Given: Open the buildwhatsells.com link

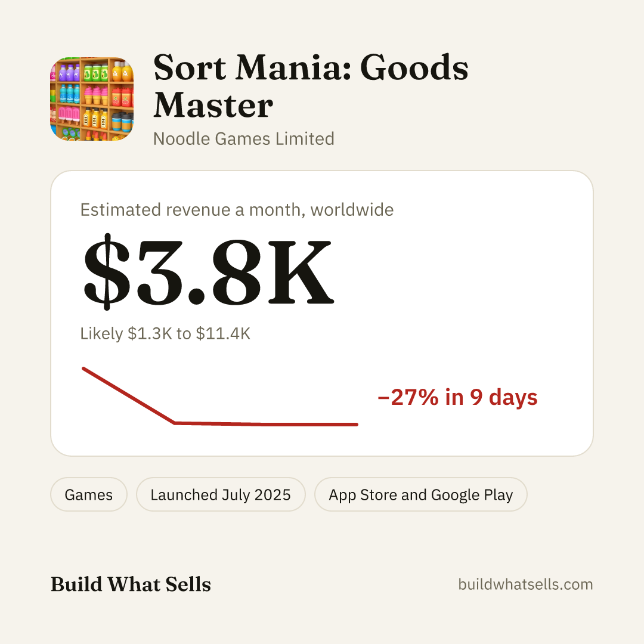Looking at the screenshot, I should click(x=525, y=584).
